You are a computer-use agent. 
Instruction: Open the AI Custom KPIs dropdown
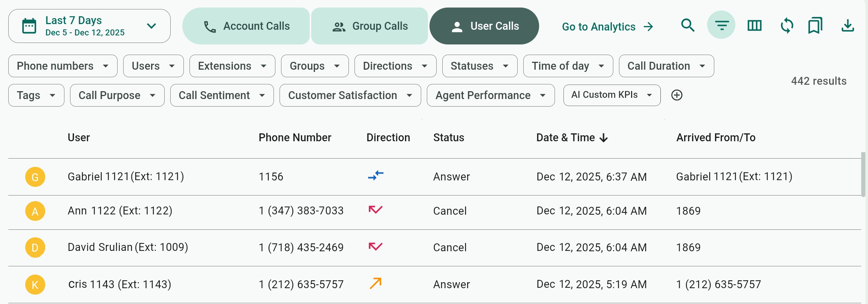[x=612, y=95]
